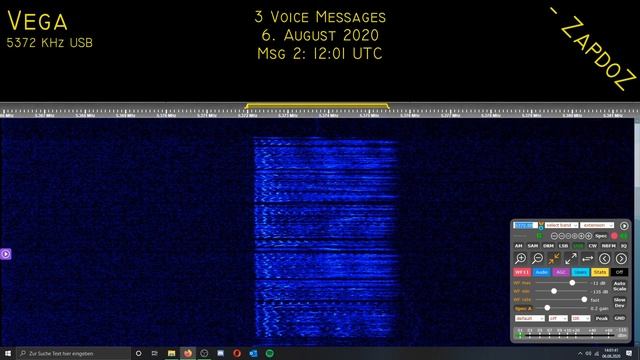
Task: Open the Users tab
Action: [x=580, y=272]
